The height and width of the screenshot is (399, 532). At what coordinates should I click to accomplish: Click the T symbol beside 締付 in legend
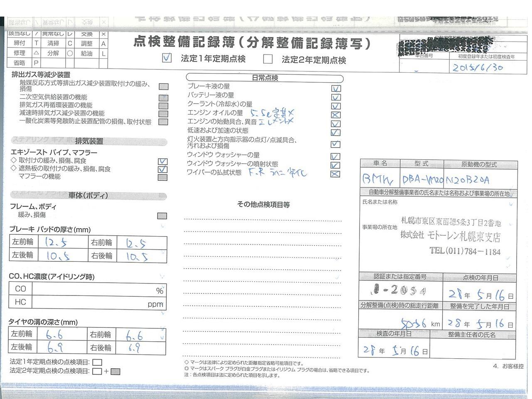pos(37,43)
